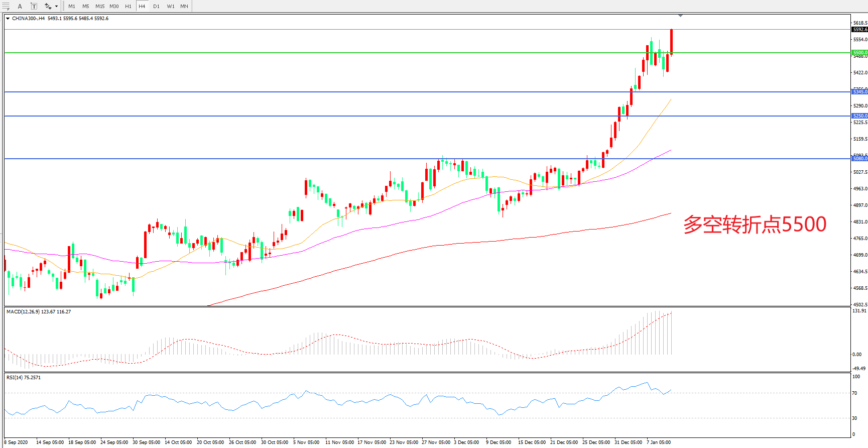Select the H1 timeframe button
The height and width of the screenshot is (448, 868).
(x=128, y=6)
